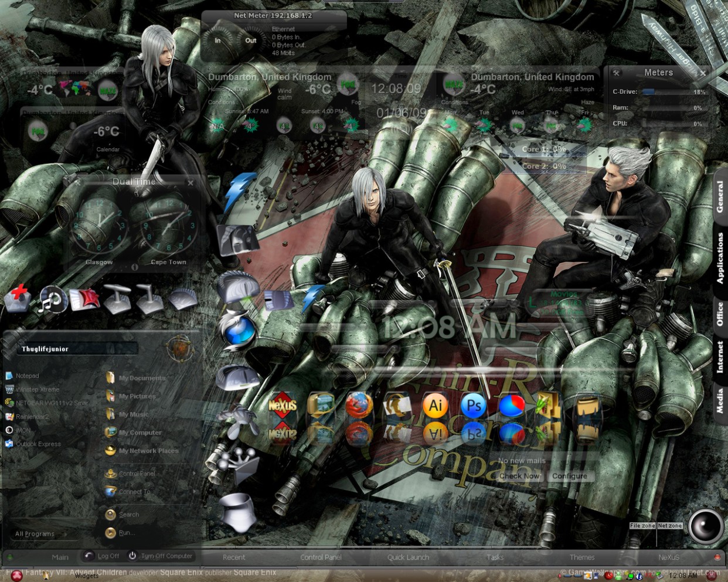Click the Net Meter Out gauge

250,40
